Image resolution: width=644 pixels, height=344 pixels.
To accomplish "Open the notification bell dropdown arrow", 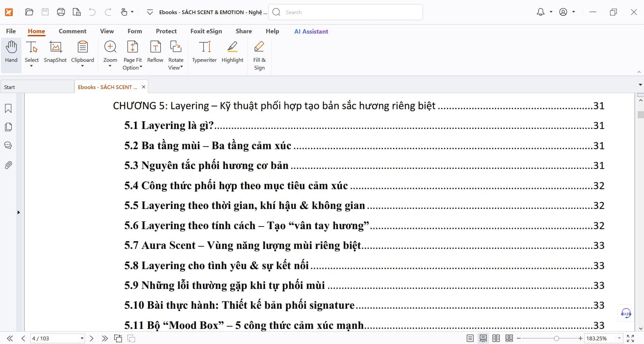I will pyautogui.click(x=551, y=12).
